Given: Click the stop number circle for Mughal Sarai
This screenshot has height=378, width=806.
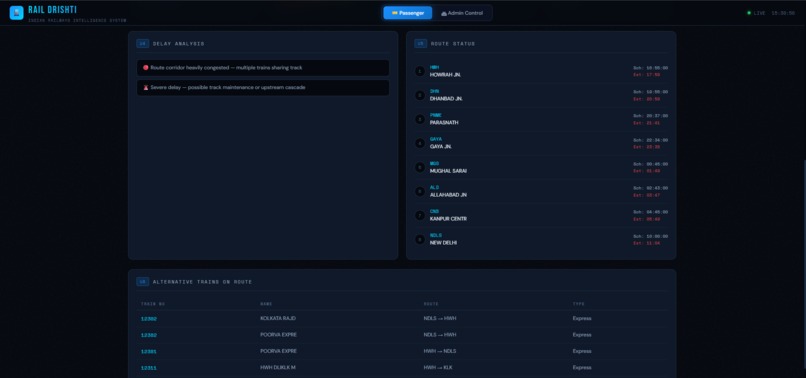Looking at the screenshot, I should pos(419,167).
